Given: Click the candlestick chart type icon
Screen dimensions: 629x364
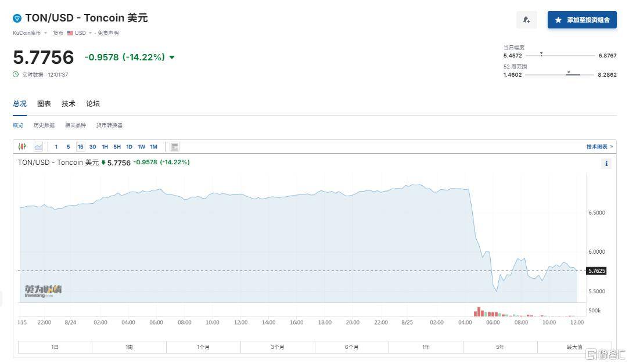Looking at the screenshot, I should tap(22, 147).
